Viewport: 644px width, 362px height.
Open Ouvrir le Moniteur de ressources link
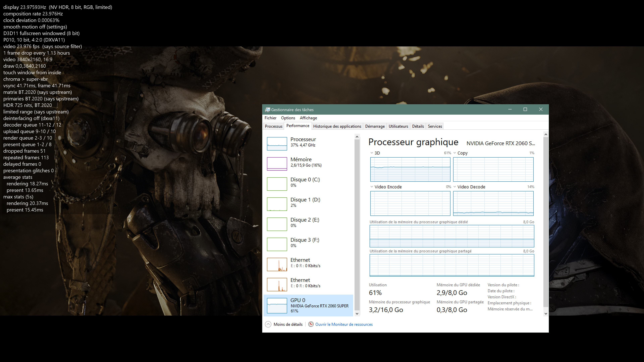click(344, 324)
